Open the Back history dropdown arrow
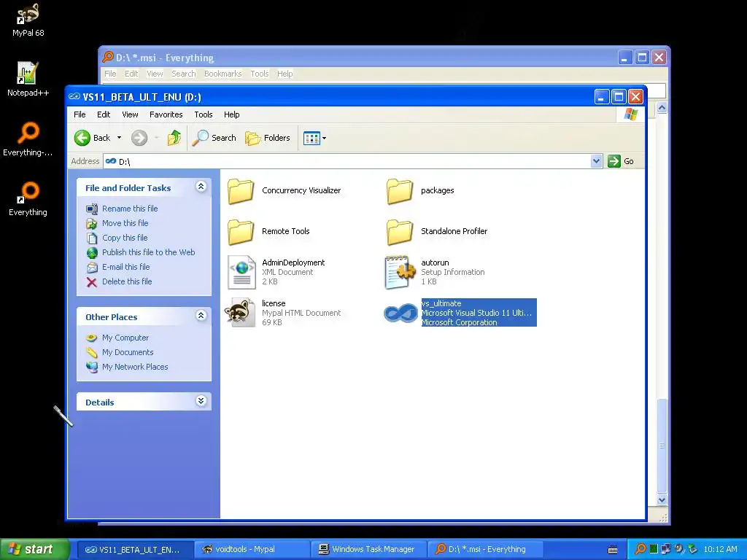Viewport: 747px width, 560px height. pos(119,138)
